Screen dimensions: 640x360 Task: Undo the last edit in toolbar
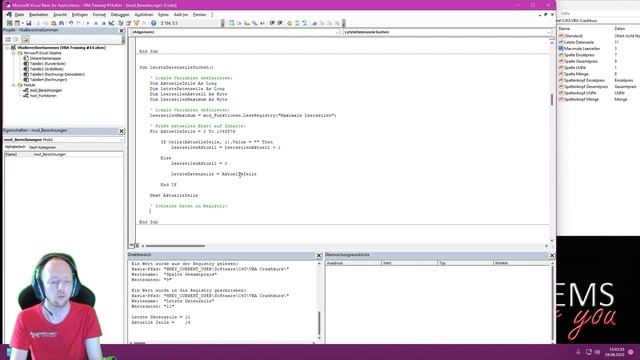71,23
